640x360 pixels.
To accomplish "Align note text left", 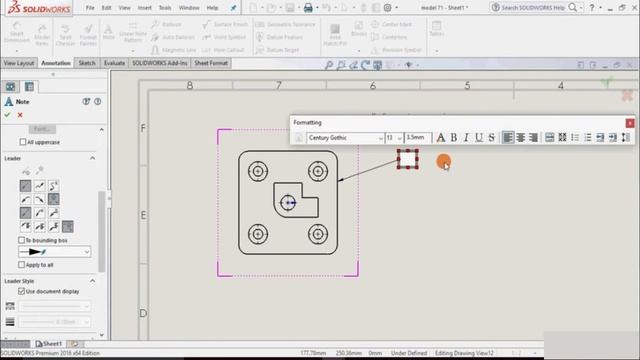I will (508, 138).
